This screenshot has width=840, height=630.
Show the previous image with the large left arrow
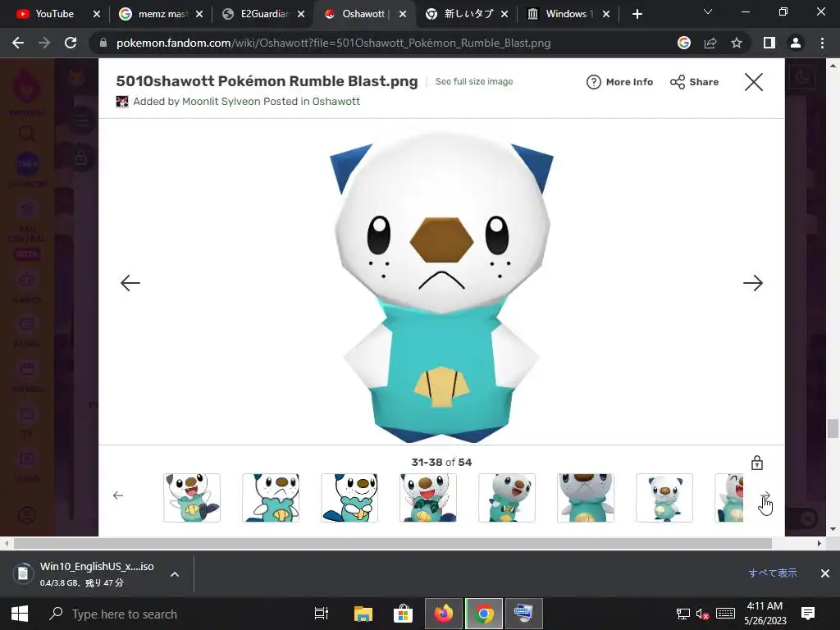130,282
